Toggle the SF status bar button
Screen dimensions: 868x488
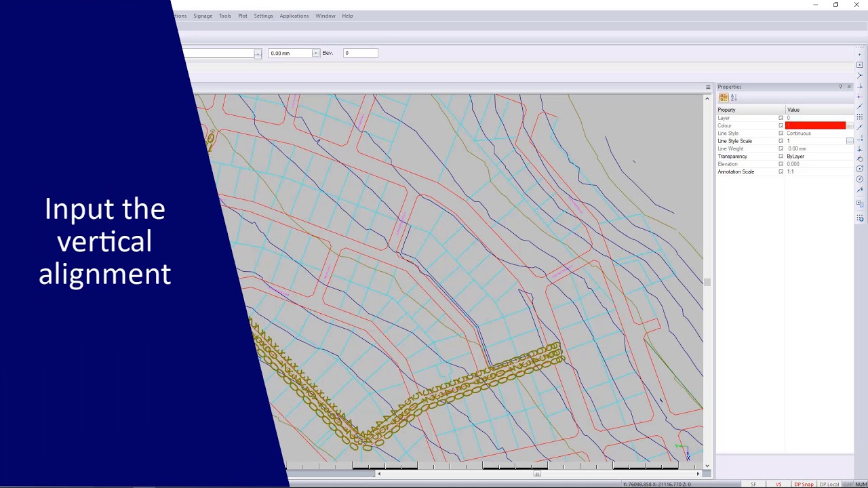(x=753, y=485)
